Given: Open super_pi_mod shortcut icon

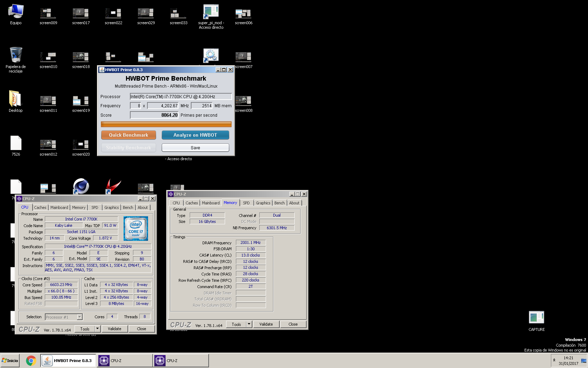Looking at the screenshot, I should (211, 16).
